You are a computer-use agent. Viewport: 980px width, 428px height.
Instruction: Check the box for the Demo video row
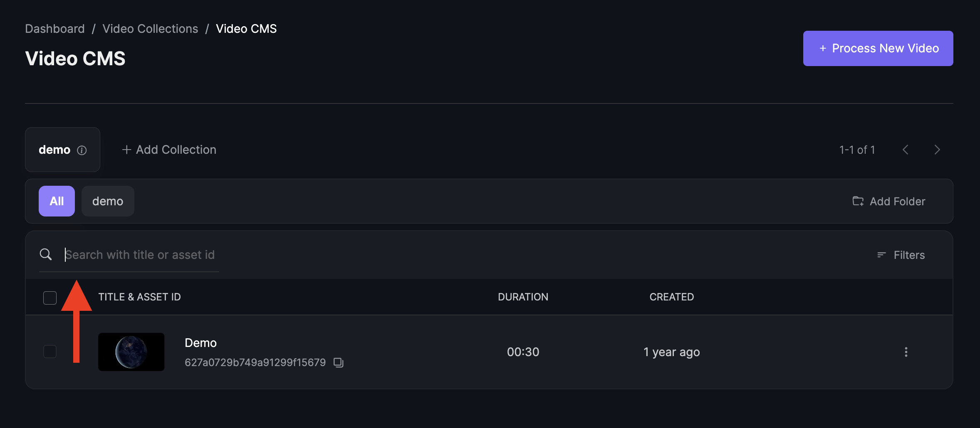point(50,352)
